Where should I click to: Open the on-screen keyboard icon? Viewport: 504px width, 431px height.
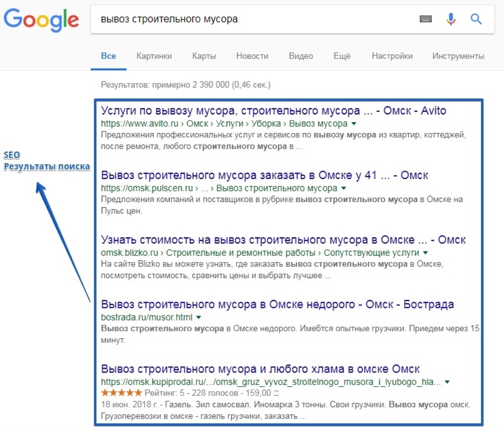(426, 19)
